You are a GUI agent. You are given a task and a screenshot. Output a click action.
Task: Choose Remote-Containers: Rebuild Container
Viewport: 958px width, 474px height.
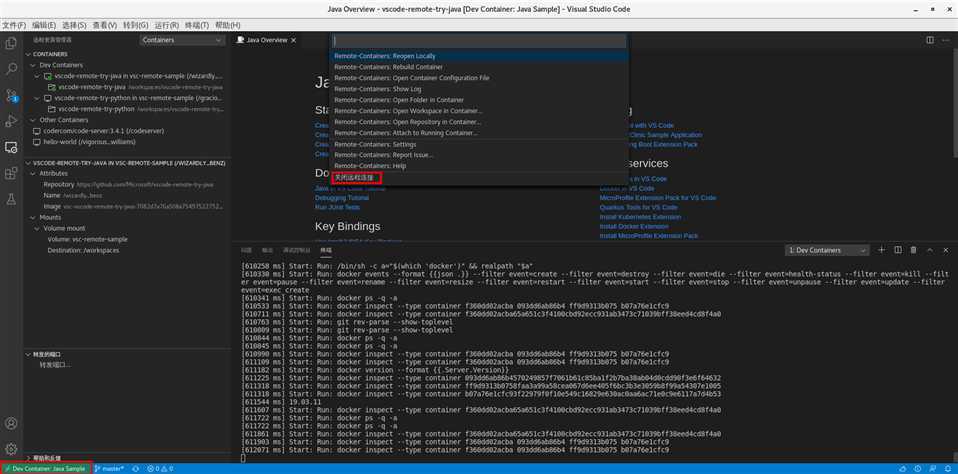[x=480, y=67]
